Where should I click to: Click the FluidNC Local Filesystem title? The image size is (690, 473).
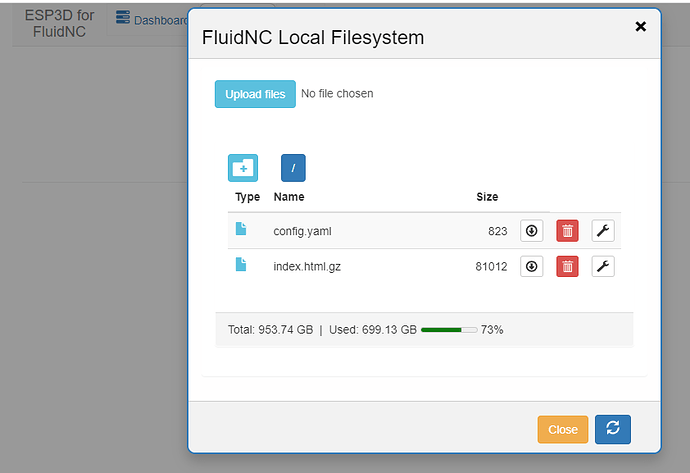[313, 37]
